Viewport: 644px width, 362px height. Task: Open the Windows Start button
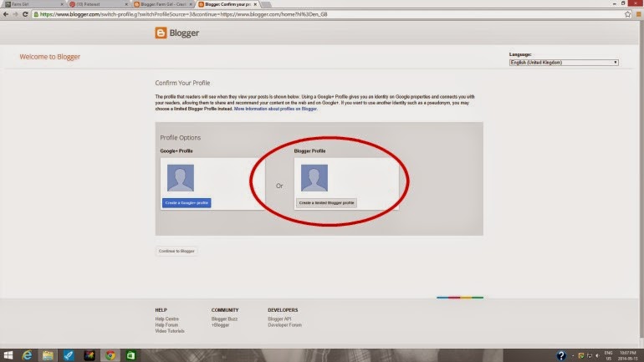coord(8,355)
